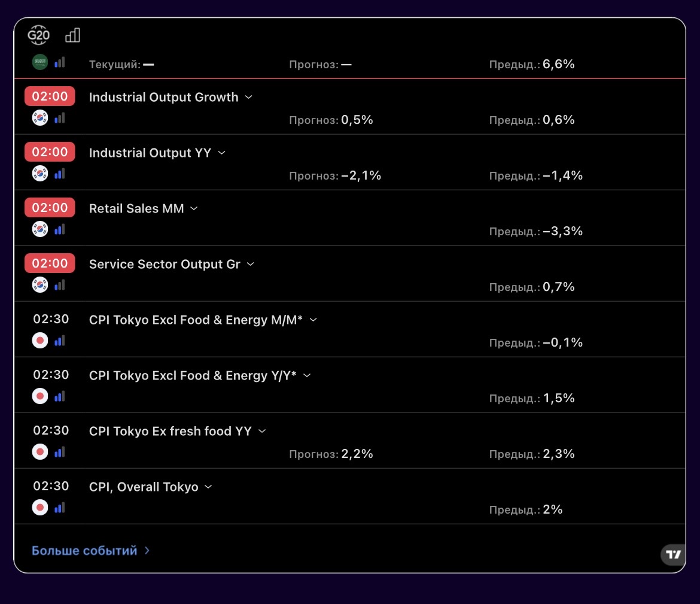Click the G20 countries filter icon
700x604 pixels.
pos(39,35)
